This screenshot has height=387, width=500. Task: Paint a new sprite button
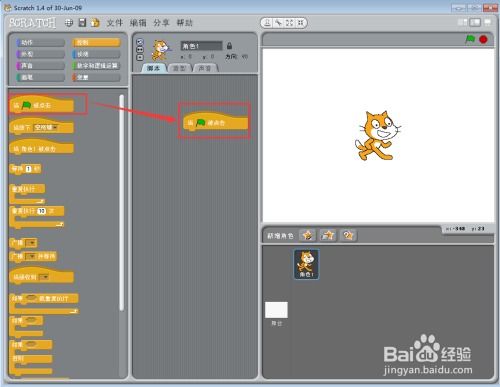click(307, 235)
